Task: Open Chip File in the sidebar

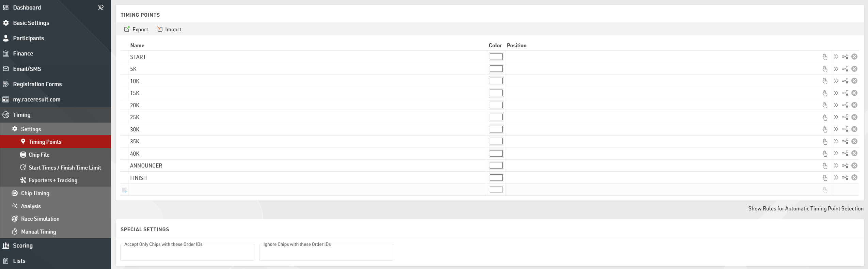Action: click(x=39, y=155)
